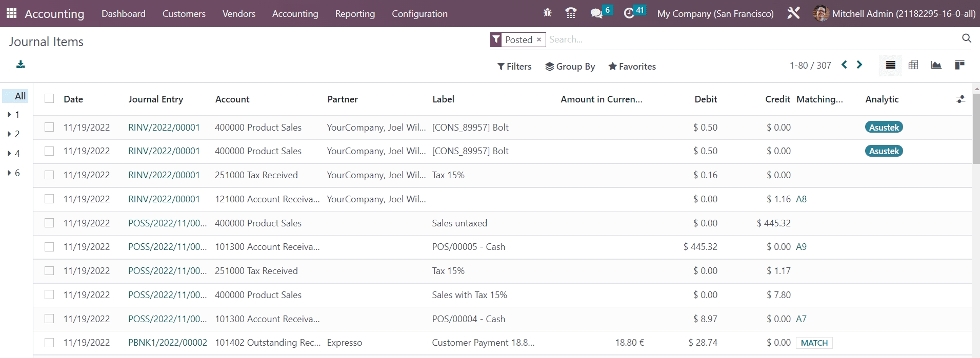Viewport: 980px width, 358px height.
Task: Switch to pivot table view
Action: click(x=913, y=65)
